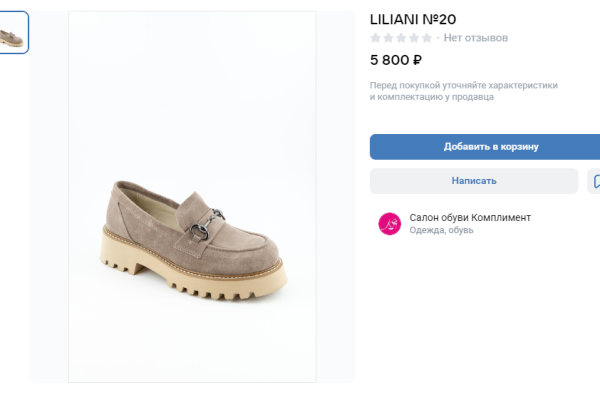
Task: Add the shoe with Добавить в корзину
Action: 485,147
